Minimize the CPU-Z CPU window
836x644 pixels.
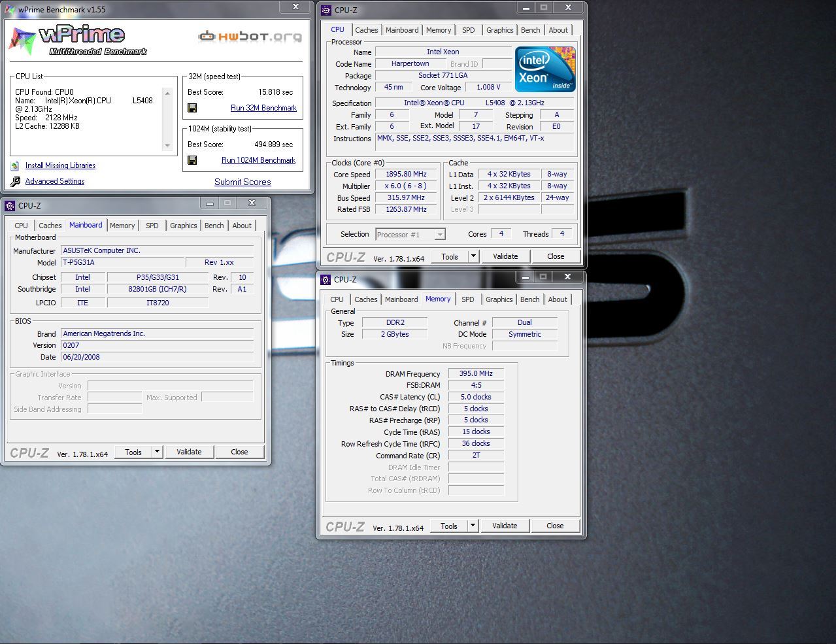point(525,7)
